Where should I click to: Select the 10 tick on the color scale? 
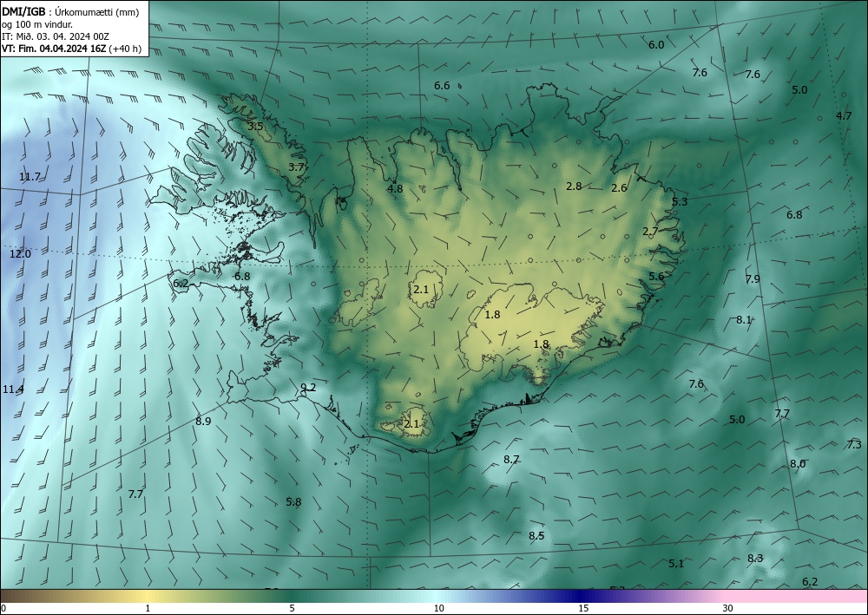pos(438,608)
